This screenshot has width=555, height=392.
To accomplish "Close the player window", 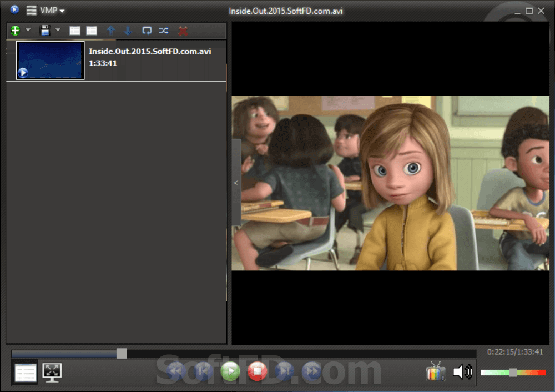I will click(x=541, y=11).
